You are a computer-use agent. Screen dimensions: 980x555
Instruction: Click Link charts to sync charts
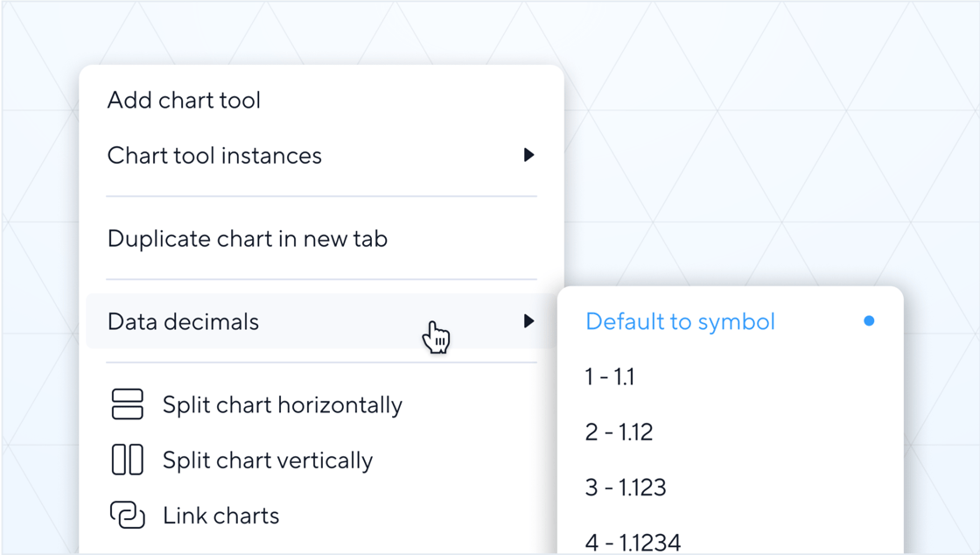point(220,516)
